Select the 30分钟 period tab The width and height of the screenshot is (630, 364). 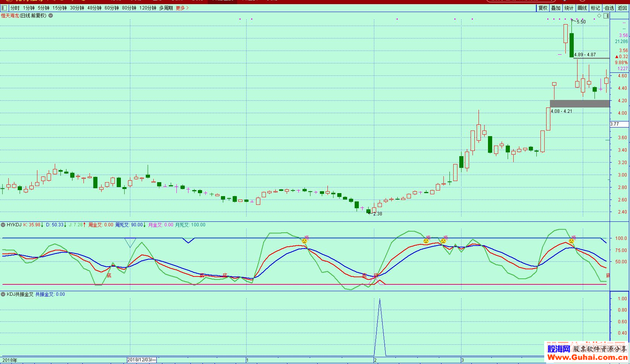pyautogui.click(x=77, y=8)
